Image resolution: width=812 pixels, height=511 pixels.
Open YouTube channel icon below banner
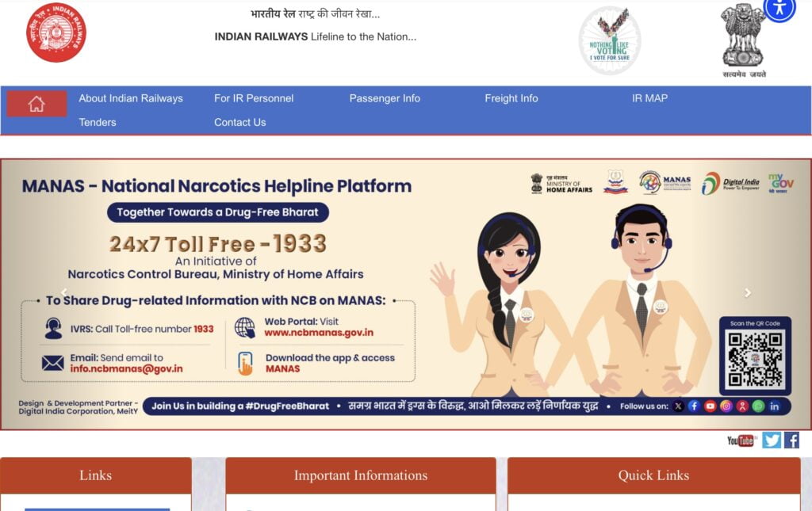[741, 440]
